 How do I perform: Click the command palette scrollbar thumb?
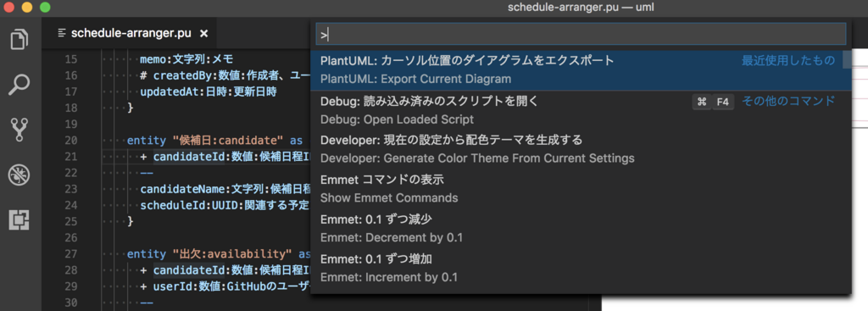click(847, 60)
